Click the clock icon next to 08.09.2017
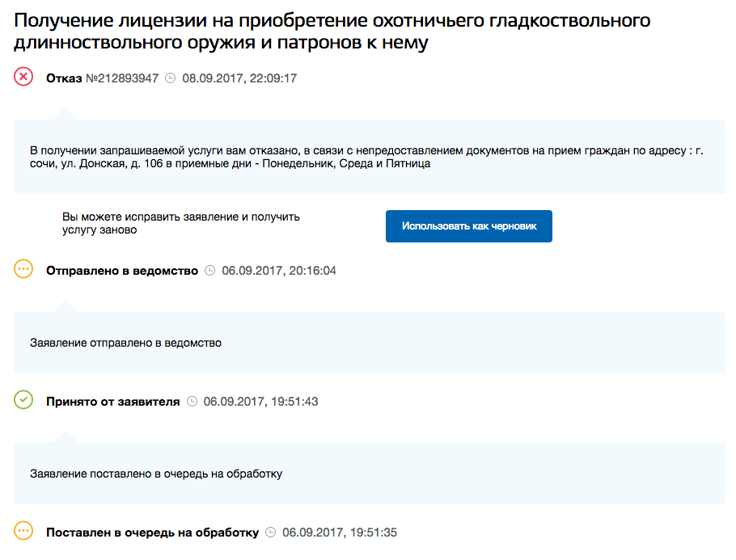The width and height of the screenshot is (736, 560). tap(171, 78)
